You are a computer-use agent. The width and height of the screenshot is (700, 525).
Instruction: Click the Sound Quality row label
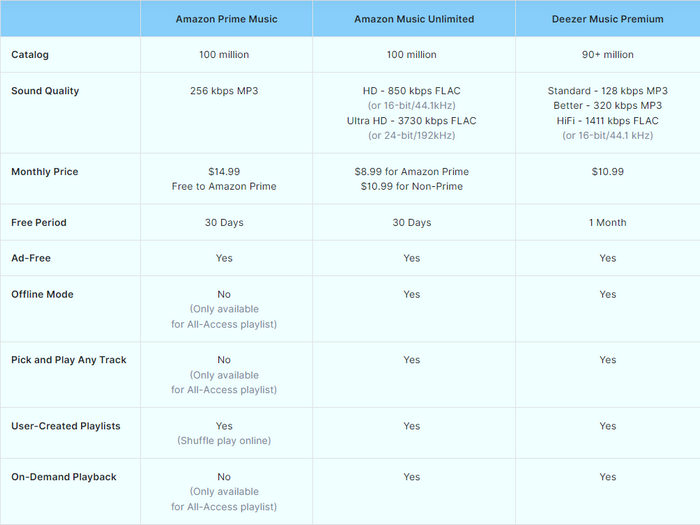45,91
